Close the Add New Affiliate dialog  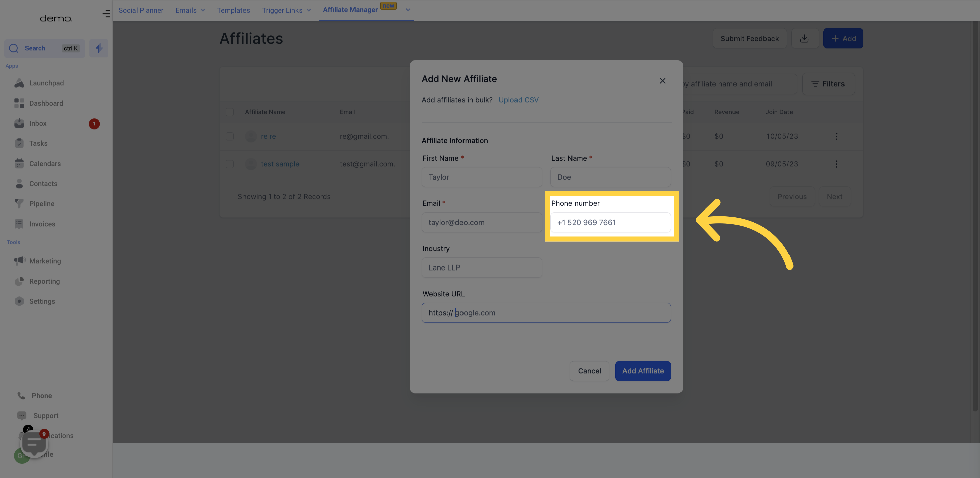click(x=662, y=81)
